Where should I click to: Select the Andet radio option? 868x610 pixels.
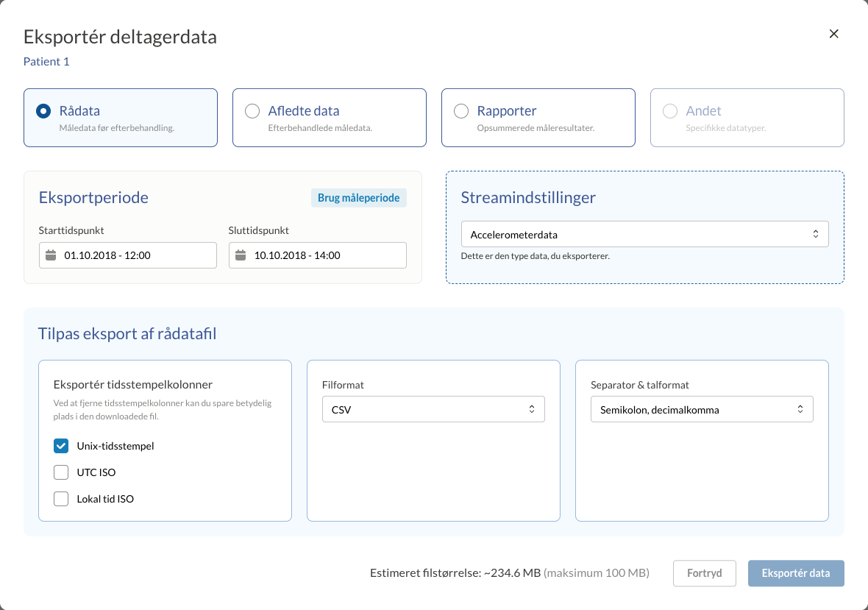pyautogui.click(x=670, y=110)
